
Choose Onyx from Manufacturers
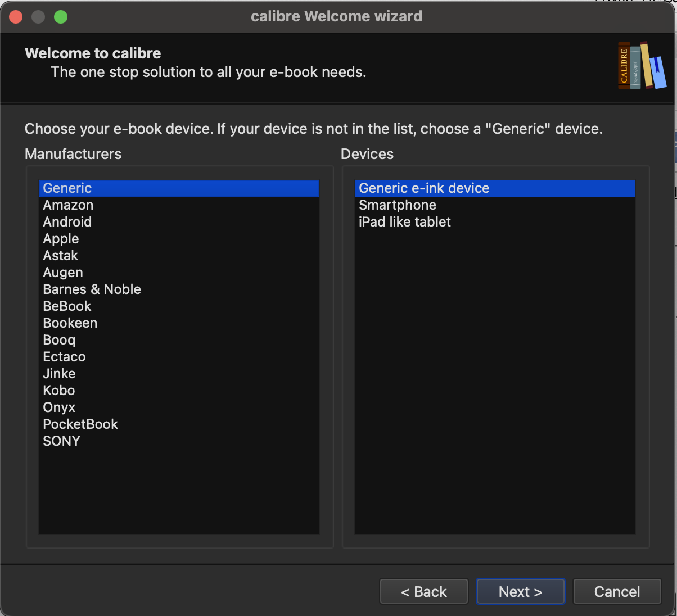(179, 407)
